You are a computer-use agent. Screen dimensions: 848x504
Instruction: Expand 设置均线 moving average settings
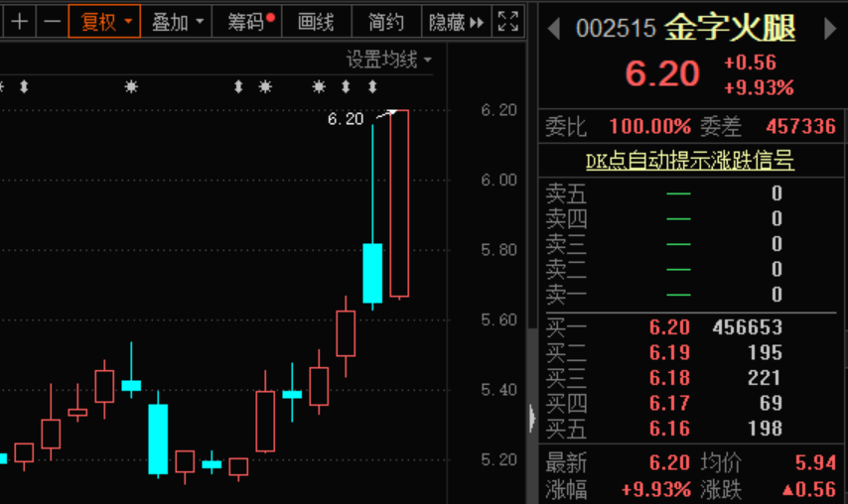(389, 60)
